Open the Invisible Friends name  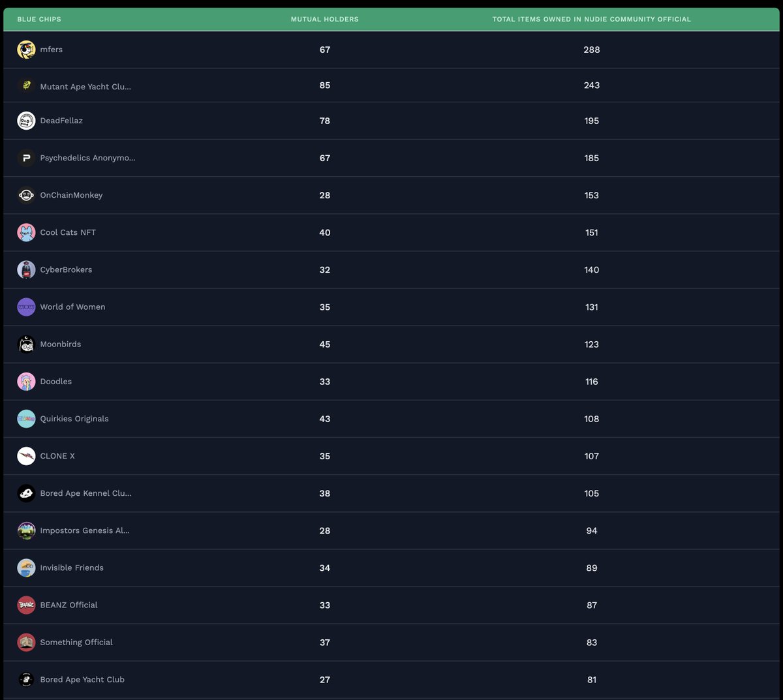(72, 568)
